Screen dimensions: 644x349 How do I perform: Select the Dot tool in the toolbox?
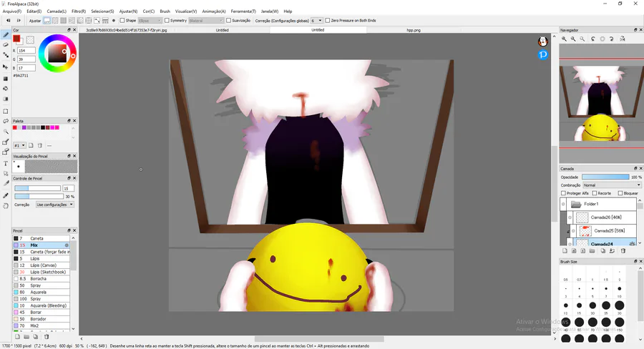pyautogui.click(x=6, y=55)
